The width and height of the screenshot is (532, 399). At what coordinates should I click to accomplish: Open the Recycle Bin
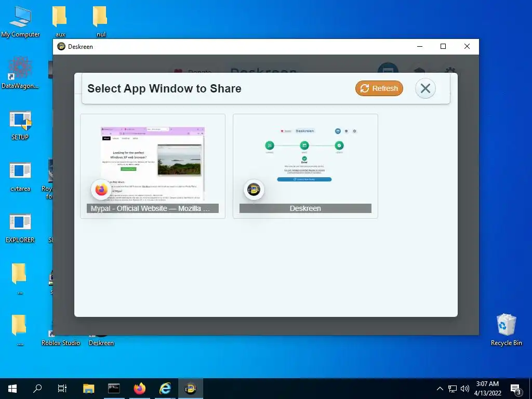coord(506,330)
